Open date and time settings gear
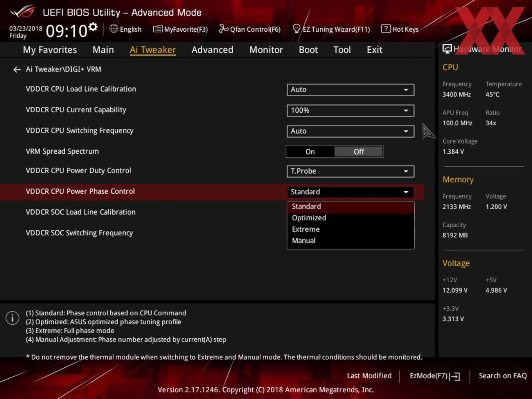Screen dimensions: 532x399 93,27
